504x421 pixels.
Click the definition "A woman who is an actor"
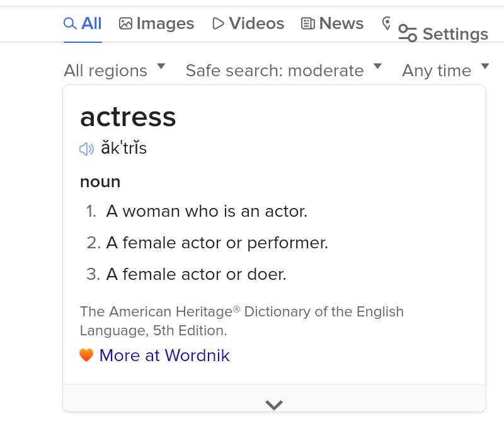207,211
